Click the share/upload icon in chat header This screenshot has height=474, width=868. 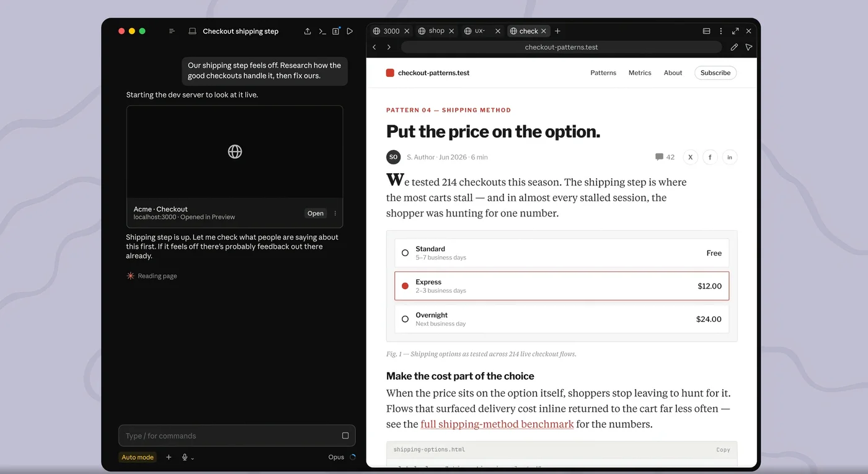tap(308, 31)
